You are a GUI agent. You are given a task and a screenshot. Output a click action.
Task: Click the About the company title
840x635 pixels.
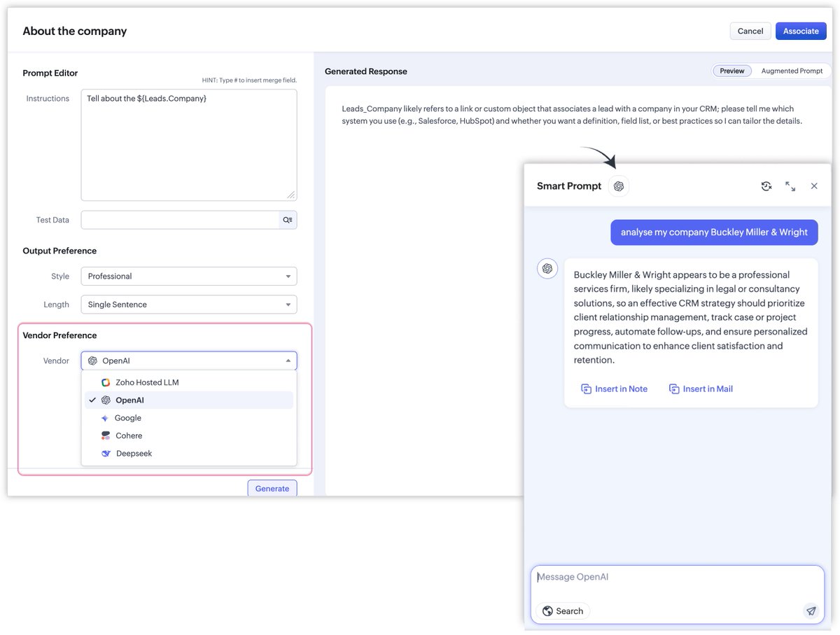[75, 31]
